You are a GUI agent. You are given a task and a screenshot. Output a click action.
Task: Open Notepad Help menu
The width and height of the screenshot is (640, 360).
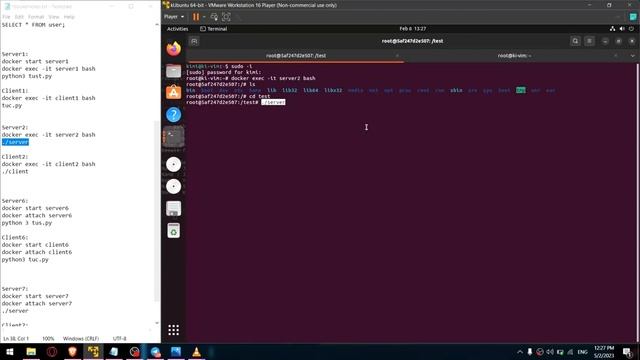[69, 17]
